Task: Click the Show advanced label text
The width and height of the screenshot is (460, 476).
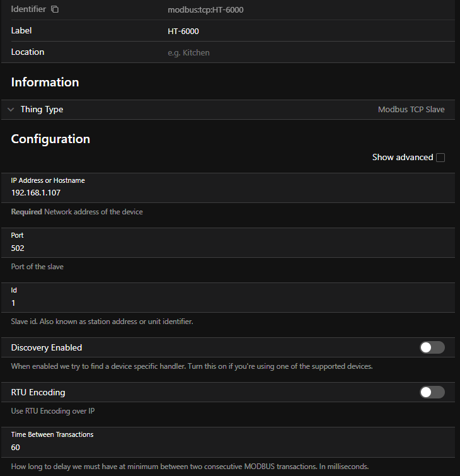Action: coord(402,158)
